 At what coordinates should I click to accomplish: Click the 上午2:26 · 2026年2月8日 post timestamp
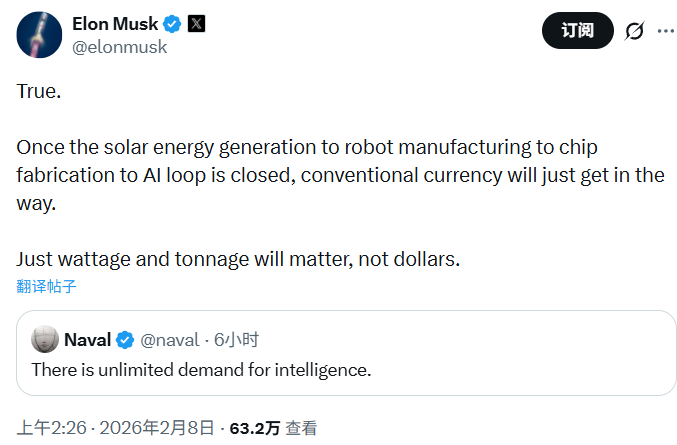(114, 428)
